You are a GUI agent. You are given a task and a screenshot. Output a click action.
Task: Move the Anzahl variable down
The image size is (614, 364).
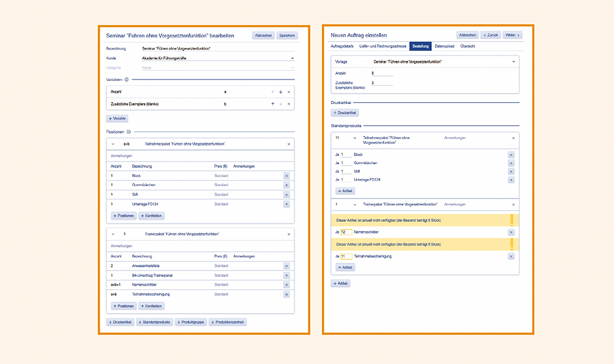click(x=280, y=92)
